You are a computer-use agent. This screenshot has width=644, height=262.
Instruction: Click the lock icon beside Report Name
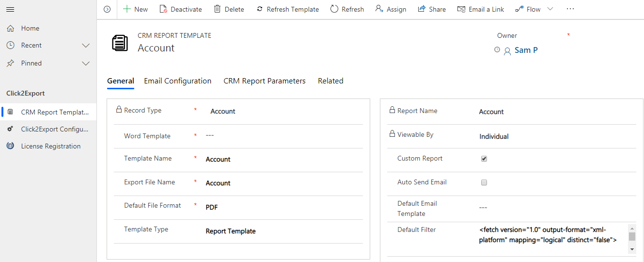(392, 111)
